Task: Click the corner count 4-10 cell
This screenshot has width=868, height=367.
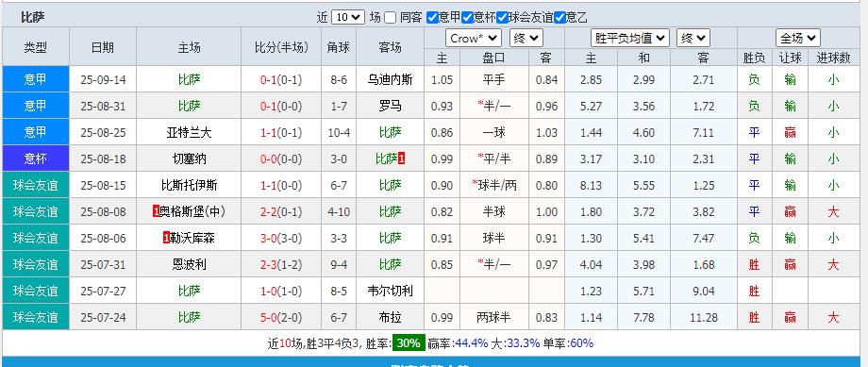Action: 339,211
